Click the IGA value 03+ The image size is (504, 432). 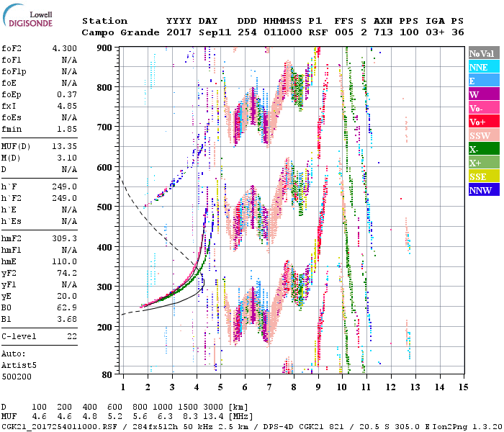[x=435, y=32]
